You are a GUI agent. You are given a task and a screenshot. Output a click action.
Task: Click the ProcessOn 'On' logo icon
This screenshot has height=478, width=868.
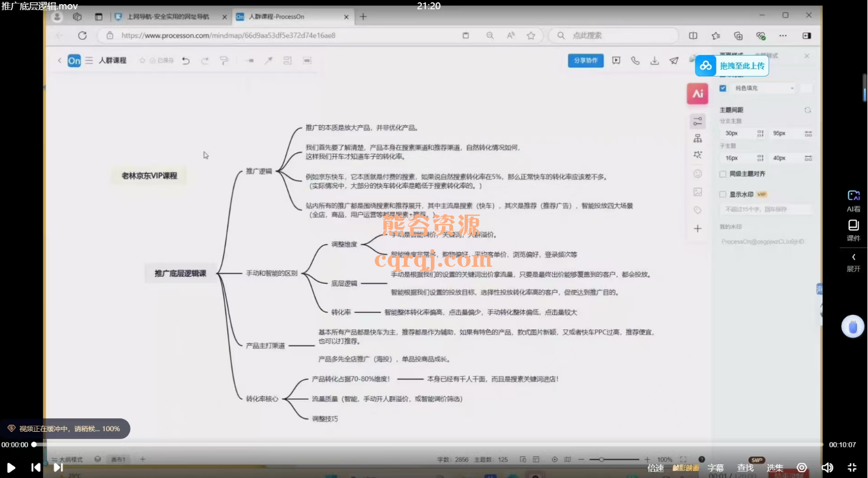click(x=74, y=60)
